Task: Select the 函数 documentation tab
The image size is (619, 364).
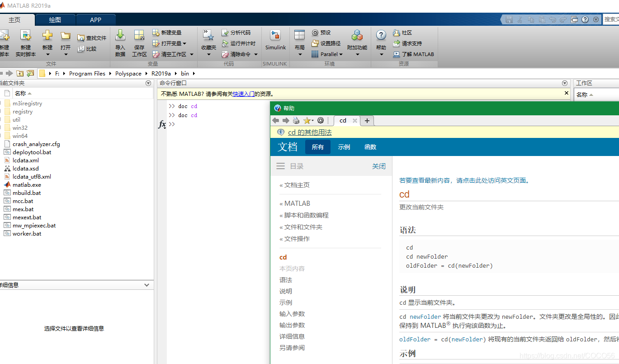Action: pyautogui.click(x=370, y=147)
